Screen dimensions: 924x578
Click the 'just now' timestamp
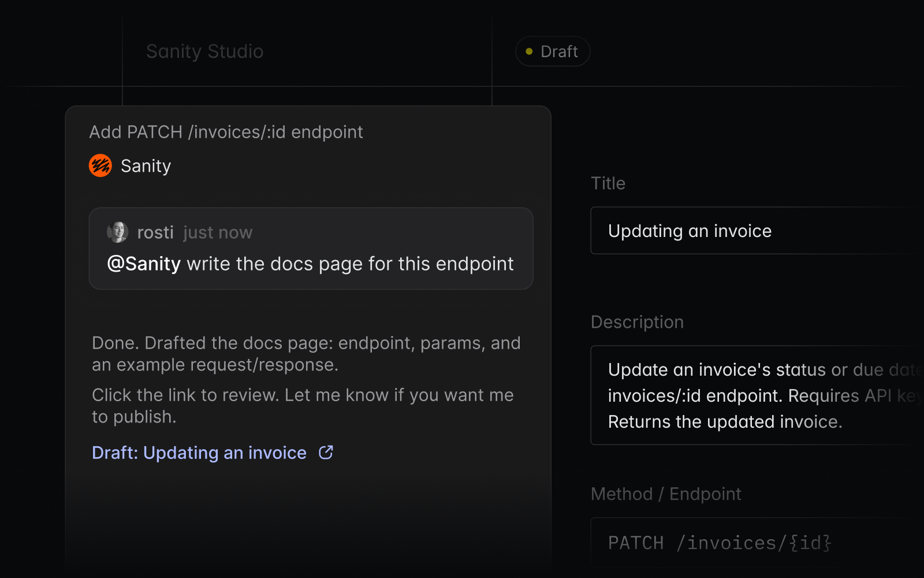coord(218,233)
